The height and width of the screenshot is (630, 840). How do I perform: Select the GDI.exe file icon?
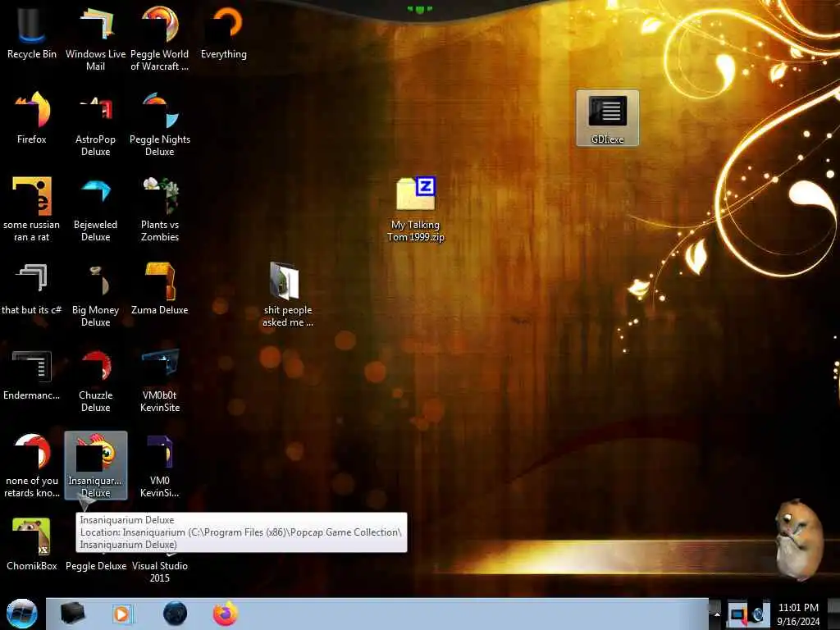(608, 118)
